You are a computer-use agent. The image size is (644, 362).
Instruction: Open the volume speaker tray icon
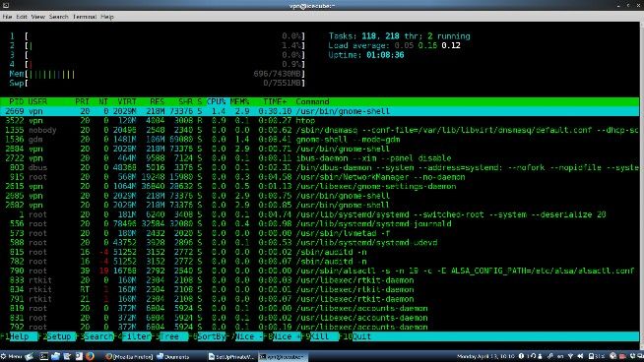pos(580,356)
